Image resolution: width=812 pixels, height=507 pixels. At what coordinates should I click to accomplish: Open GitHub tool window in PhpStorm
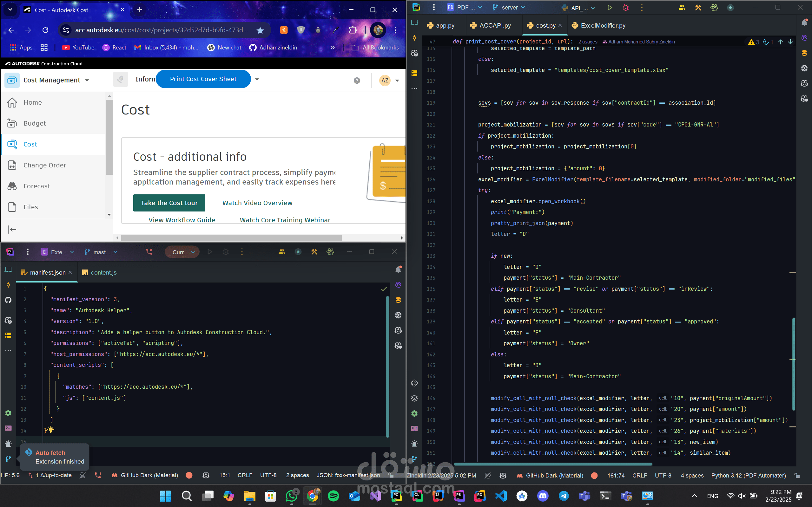point(8,300)
